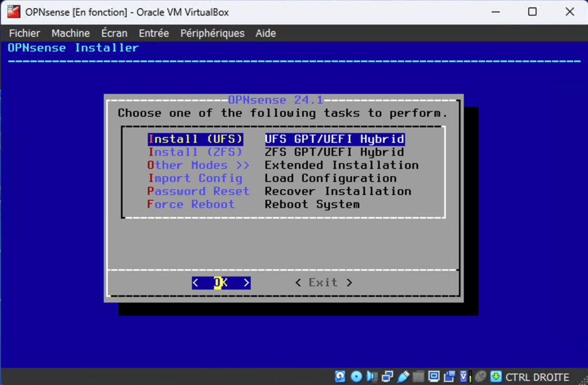Click the ZFS GPT/UEFI Hybrid description
This screenshot has width=588, height=385.
click(335, 152)
